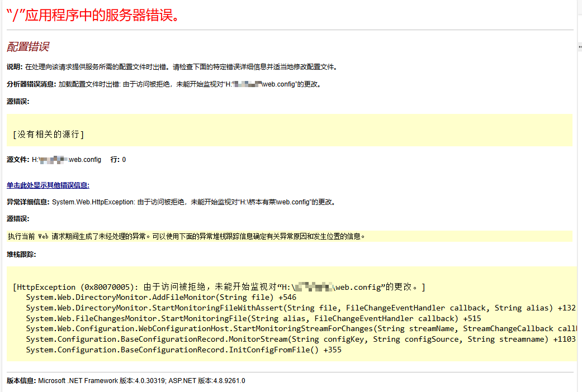
Task: Click the AddFileMonitor stack trace line
Action: click(161, 298)
